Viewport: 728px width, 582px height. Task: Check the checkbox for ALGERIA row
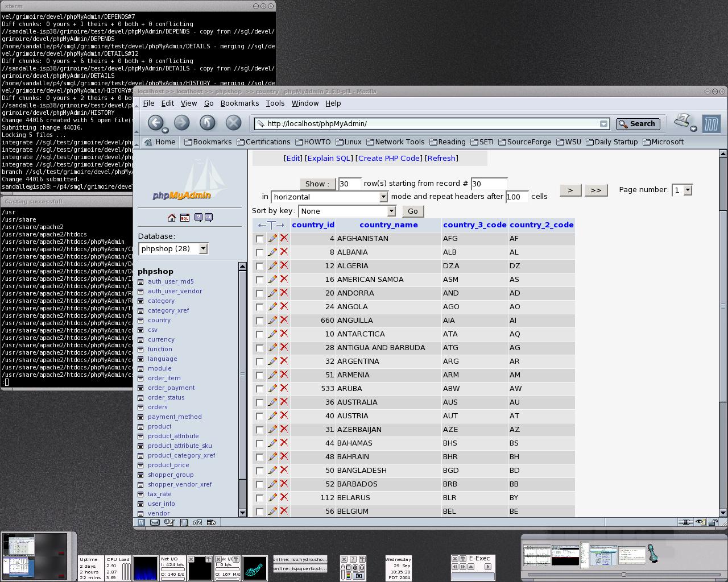(x=260, y=266)
